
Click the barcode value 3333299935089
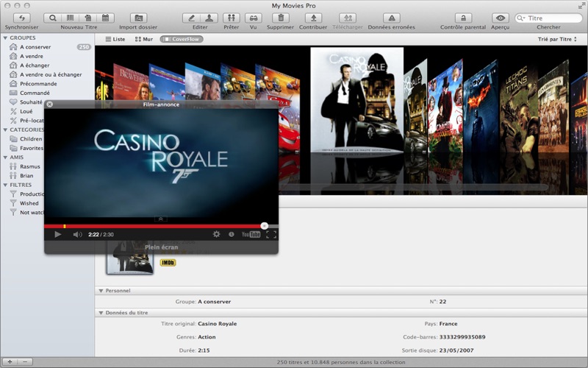(x=462, y=337)
